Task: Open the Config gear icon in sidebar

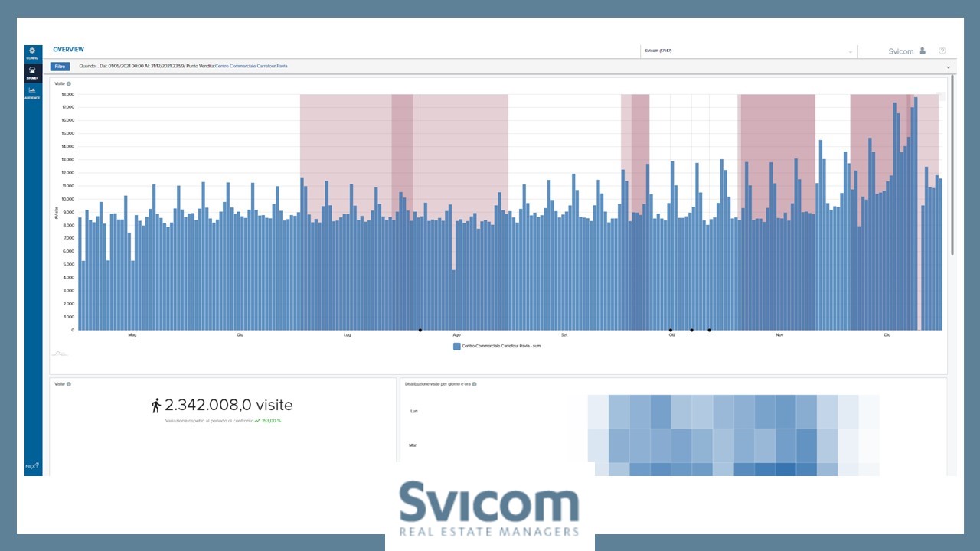Action: (x=32, y=52)
